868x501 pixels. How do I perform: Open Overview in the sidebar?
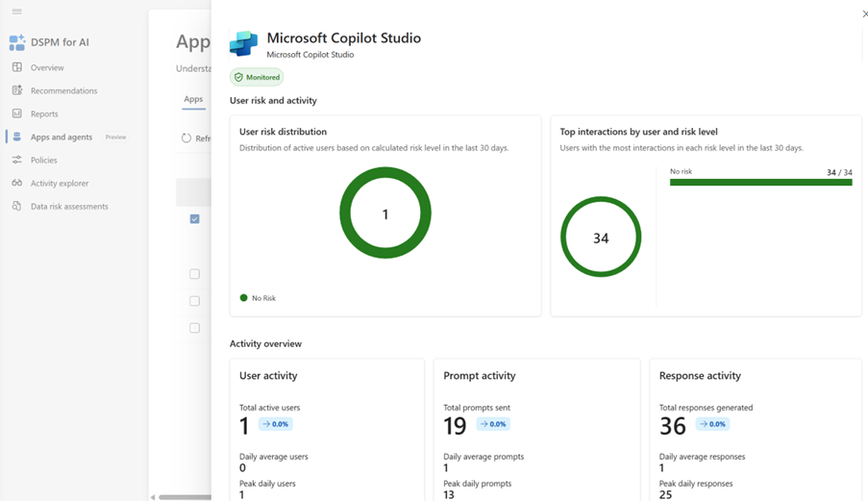coord(47,67)
